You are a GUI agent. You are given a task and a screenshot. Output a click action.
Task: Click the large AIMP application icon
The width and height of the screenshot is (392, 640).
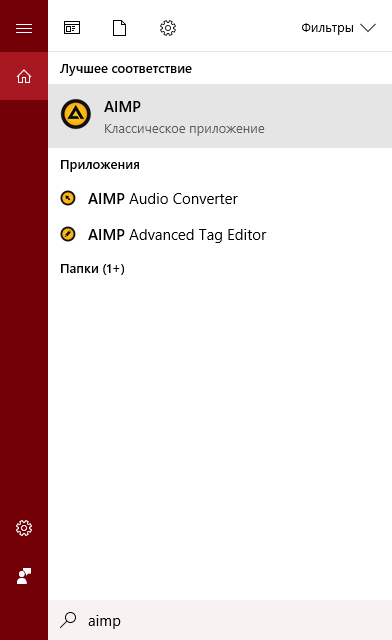click(x=76, y=114)
